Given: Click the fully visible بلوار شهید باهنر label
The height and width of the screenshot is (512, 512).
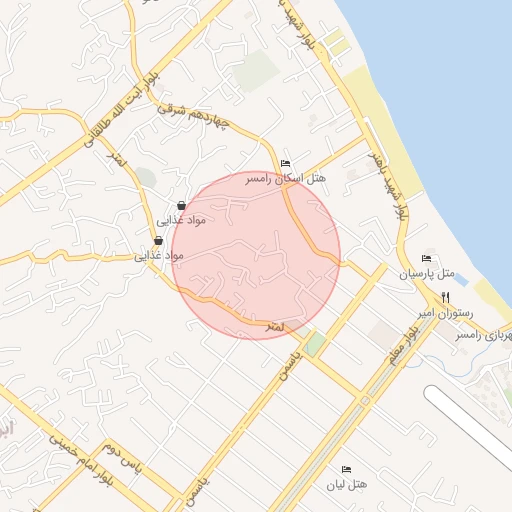Looking at the screenshot, I should pos(388,186).
